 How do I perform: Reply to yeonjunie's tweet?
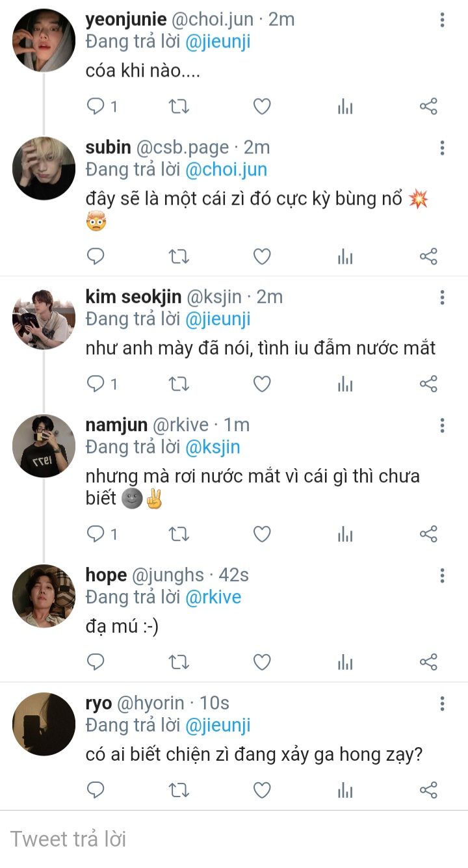point(96,107)
